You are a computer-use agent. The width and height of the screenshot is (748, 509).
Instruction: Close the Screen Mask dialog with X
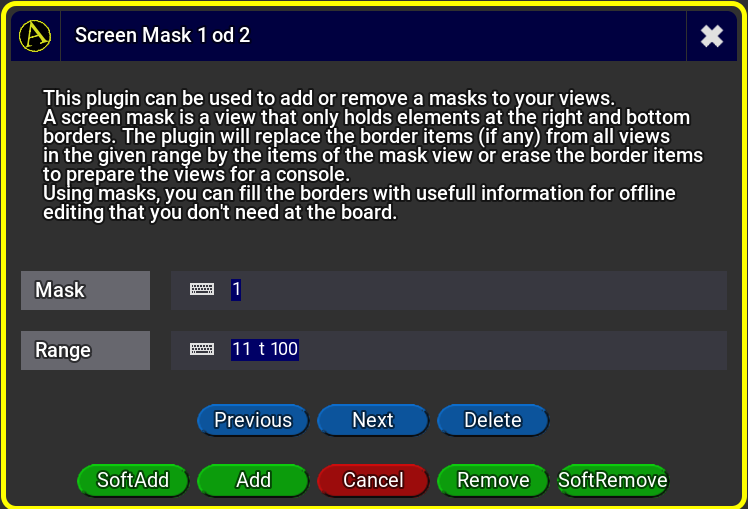point(712,36)
